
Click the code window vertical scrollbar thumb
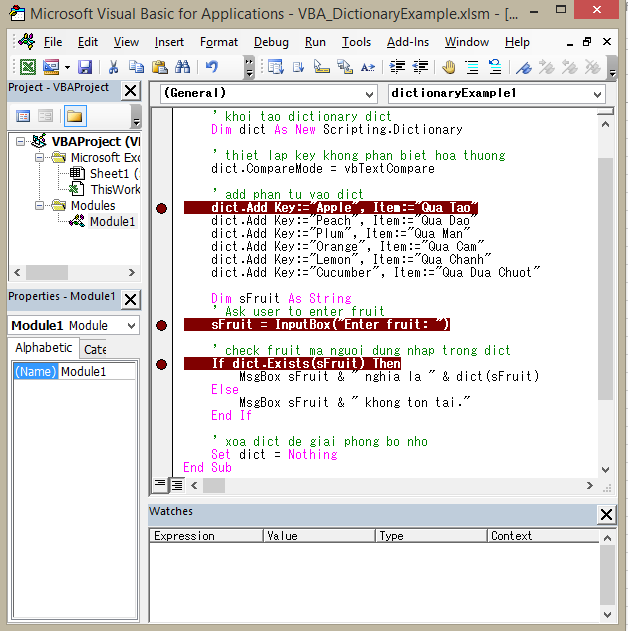605,278
